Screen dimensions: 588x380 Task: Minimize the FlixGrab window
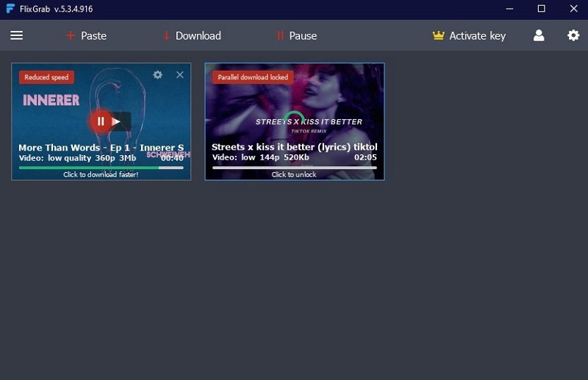(509, 9)
